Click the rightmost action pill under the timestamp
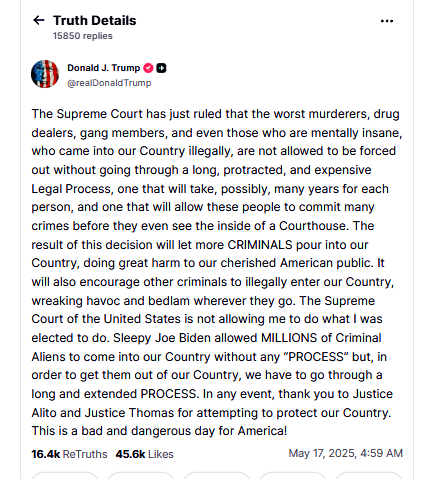This screenshot has height=479, width=423. (369, 476)
